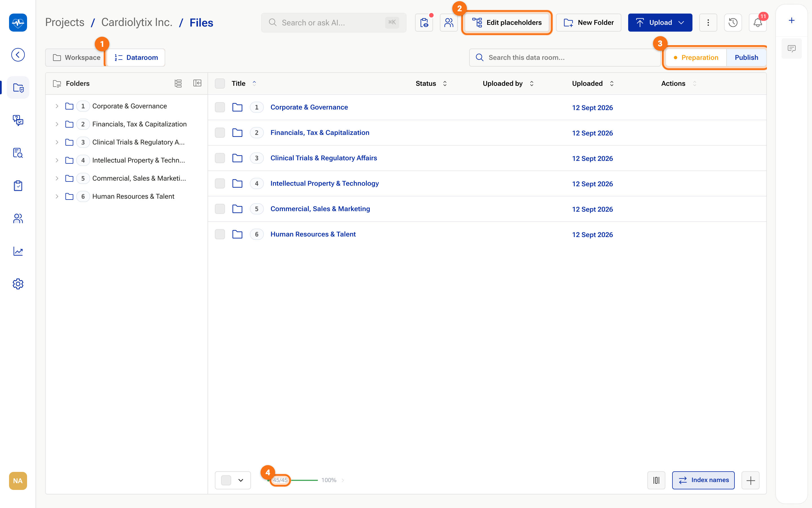The height and width of the screenshot is (508, 812).
Task: Check the Human Resources & Talent checkbox
Action: tap(220, 234)
